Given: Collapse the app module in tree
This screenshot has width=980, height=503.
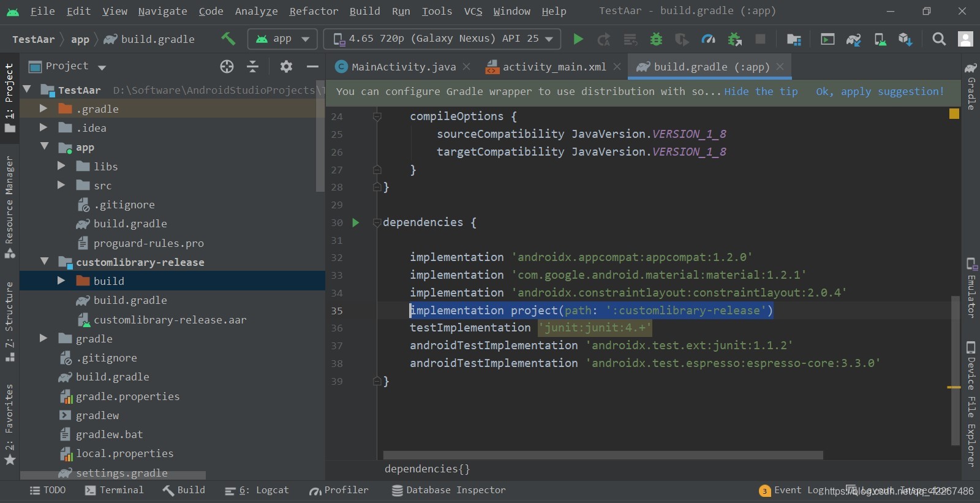Looking at the screenshot, I should point(44,146).
